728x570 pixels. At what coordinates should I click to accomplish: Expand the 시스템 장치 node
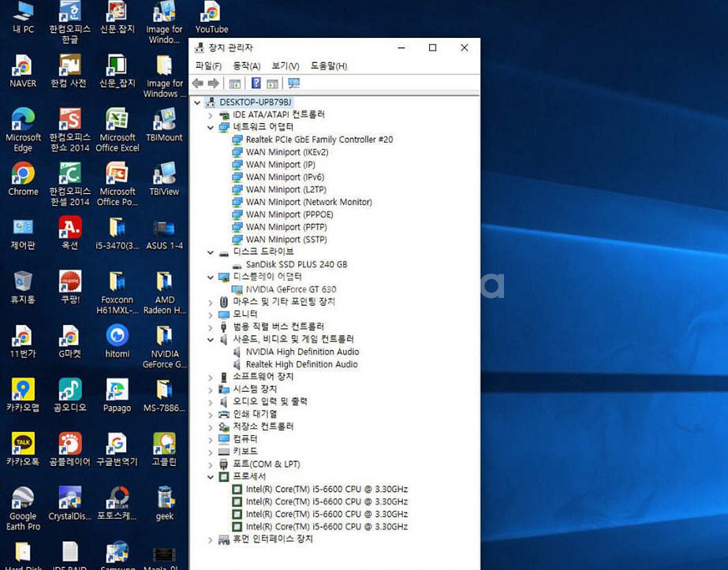[x=211, y=389]
